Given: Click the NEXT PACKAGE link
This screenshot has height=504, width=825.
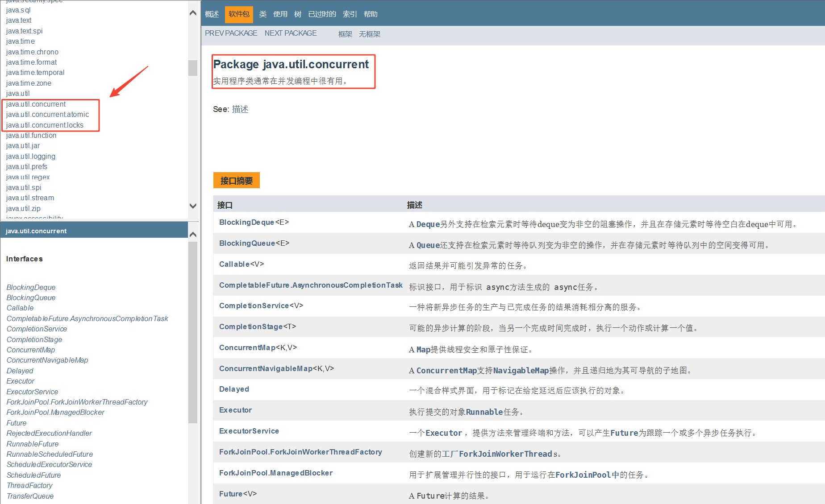Looking at the screenshot, I should tap(291, 33).
